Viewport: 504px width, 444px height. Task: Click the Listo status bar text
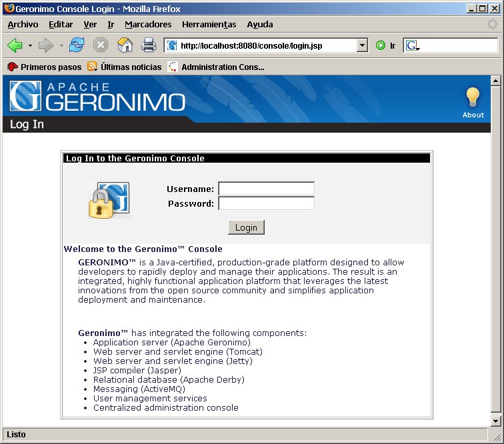[x=16, y=435]
